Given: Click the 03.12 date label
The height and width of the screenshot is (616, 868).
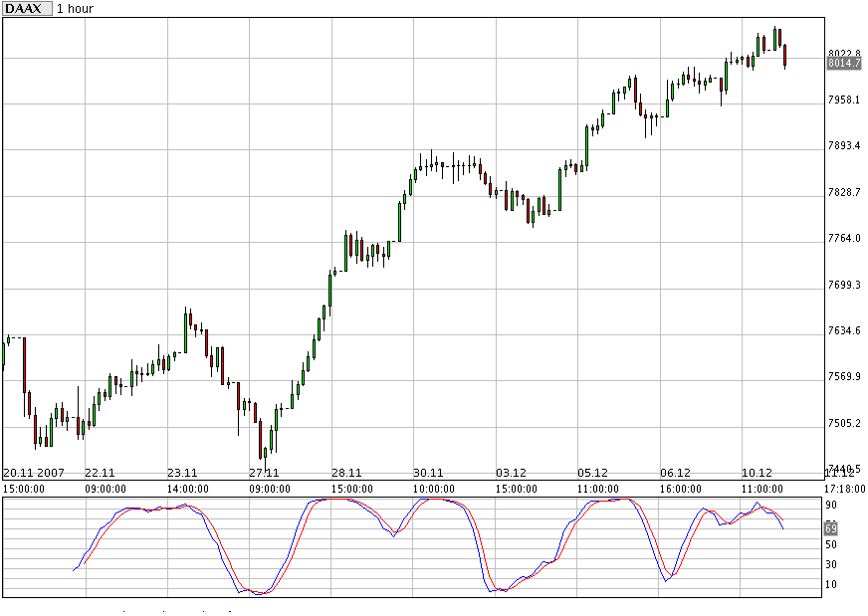Looking at the screenshot, I should 511,473.
